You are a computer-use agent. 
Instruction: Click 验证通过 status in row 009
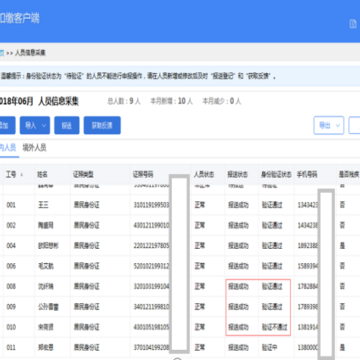[x=272, y=307]
